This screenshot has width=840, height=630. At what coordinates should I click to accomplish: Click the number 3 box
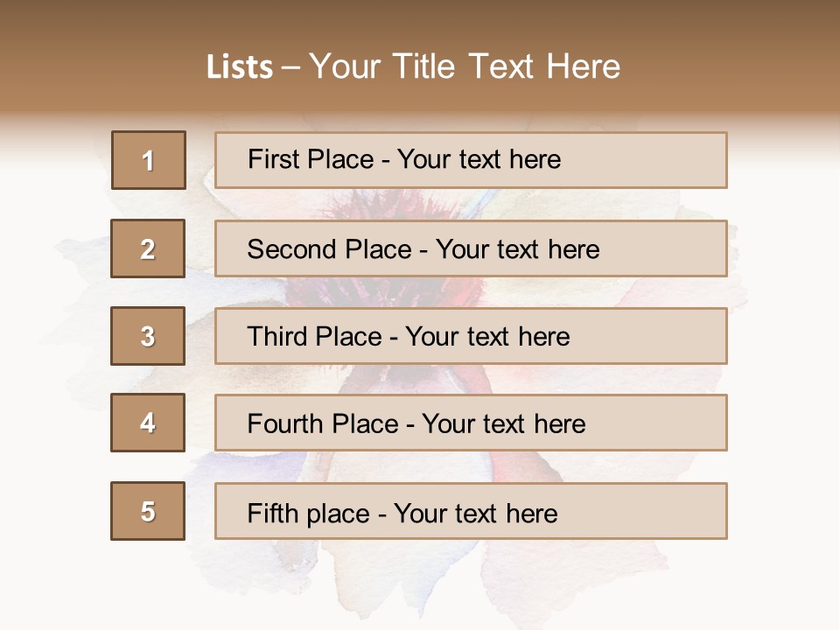click(x=148, y=336)
